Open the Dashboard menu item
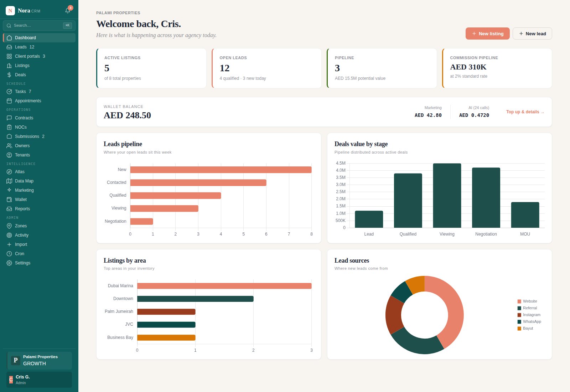 coord(39,38)
